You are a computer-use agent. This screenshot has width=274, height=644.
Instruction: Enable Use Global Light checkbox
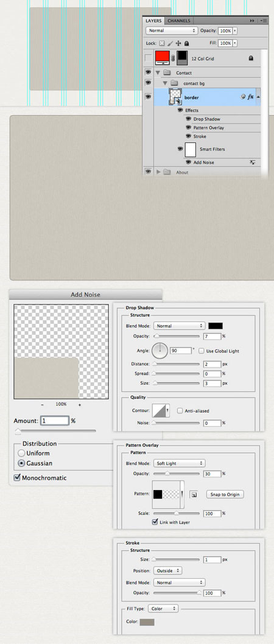point(201,351)
